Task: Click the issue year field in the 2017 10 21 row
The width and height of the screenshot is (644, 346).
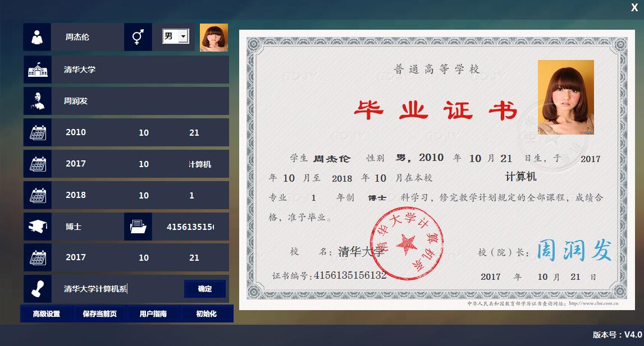Action: [76, 257]
